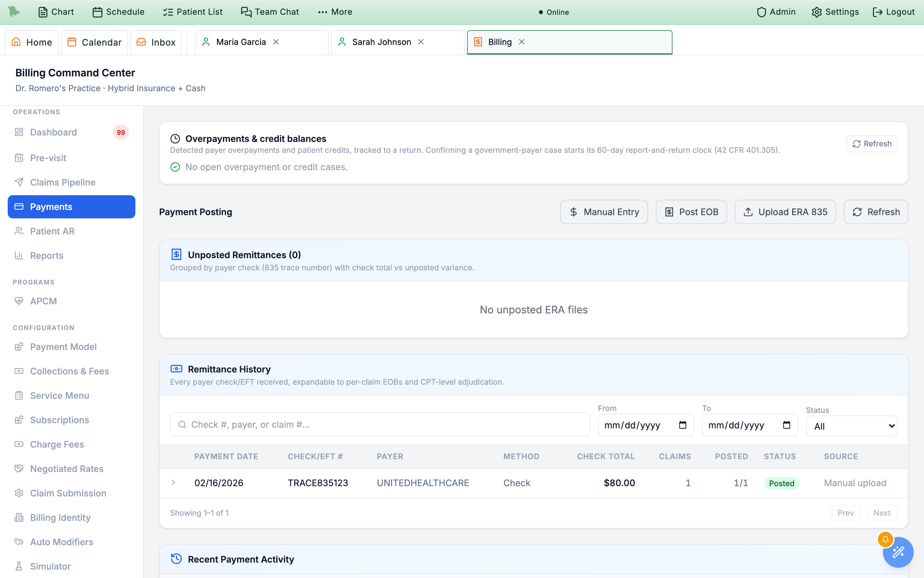The height and width of the screenshot is (578, 924).
Task: Click the Manual Entry button
Action: point(604,212)
